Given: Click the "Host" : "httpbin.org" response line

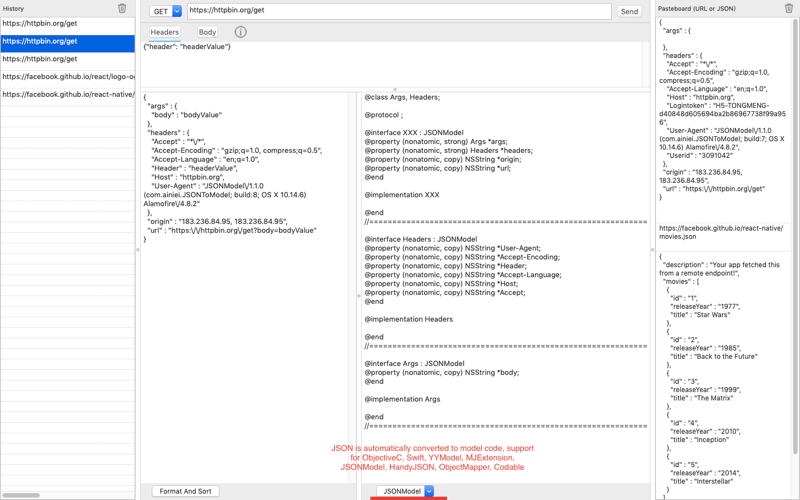Looking at the screenshot, I should (190, 178).
